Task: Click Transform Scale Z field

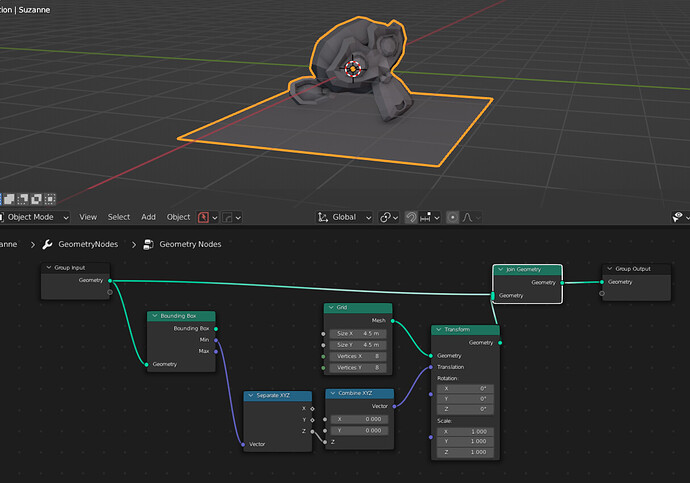Action: pyautogui.click(x=465, y=452)
